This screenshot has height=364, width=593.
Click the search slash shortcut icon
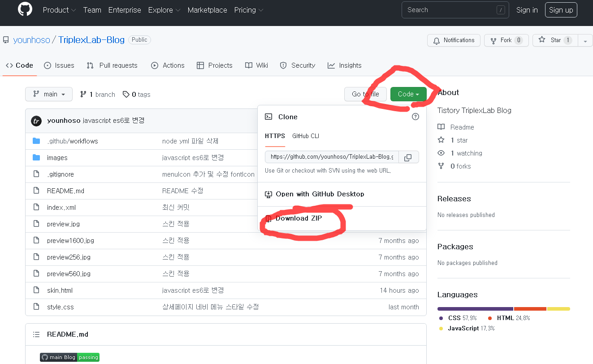pyautogui.click(x=501, y=10)
